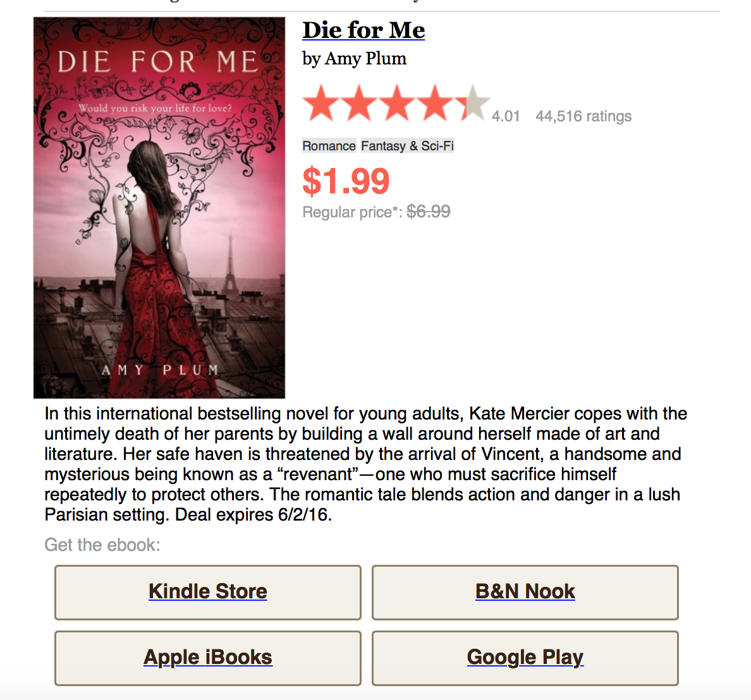This screenshot has height=700, width=751.
Task: Click the partially grey fifth star
Action: 473,104
